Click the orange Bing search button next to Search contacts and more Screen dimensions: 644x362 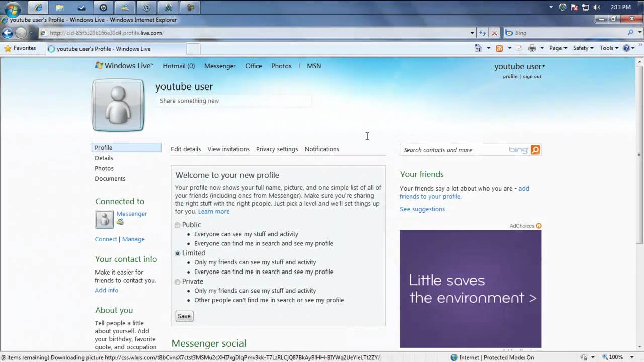click(535, 150)
